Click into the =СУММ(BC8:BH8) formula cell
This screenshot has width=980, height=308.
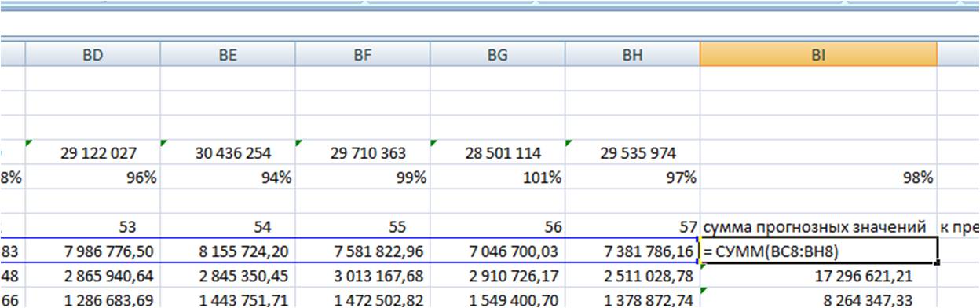point(818,251)
